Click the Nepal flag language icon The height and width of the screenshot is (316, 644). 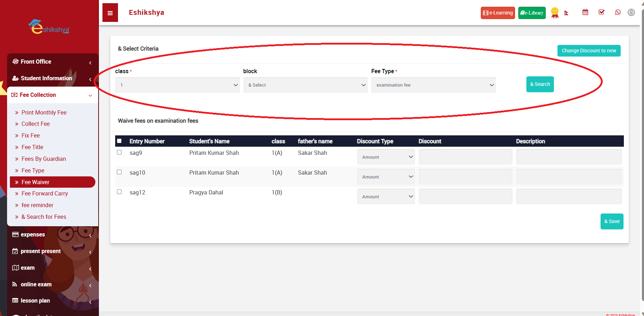pyautogui.click(x=566, y=13)
